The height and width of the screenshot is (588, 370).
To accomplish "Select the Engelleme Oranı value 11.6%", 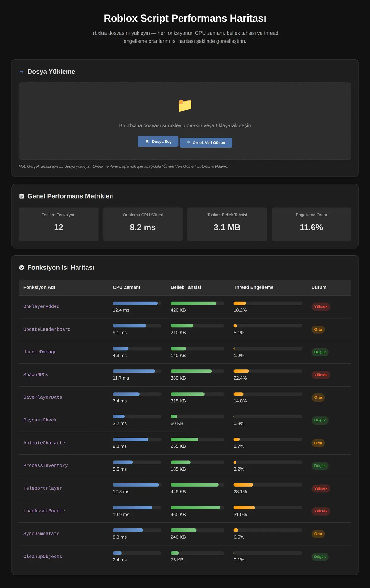I will click(x=311, y=228).
